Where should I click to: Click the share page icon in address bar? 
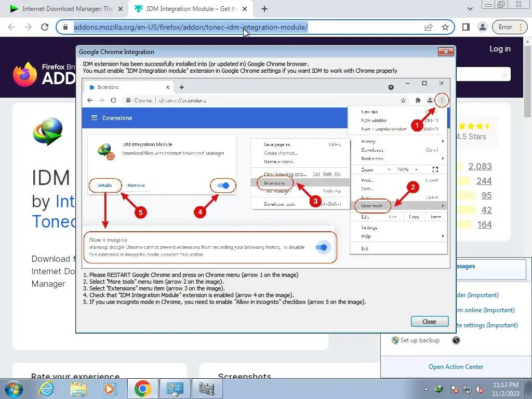(x=429, y=27)
